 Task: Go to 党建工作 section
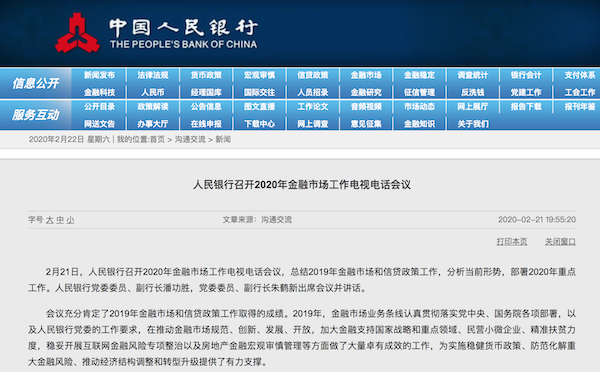click(x=526, y=92)
